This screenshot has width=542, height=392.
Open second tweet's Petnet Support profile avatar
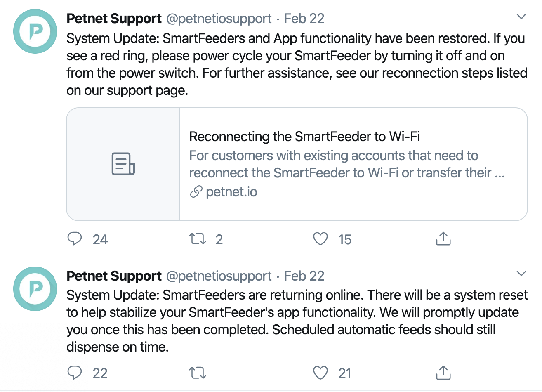point(35,288)
